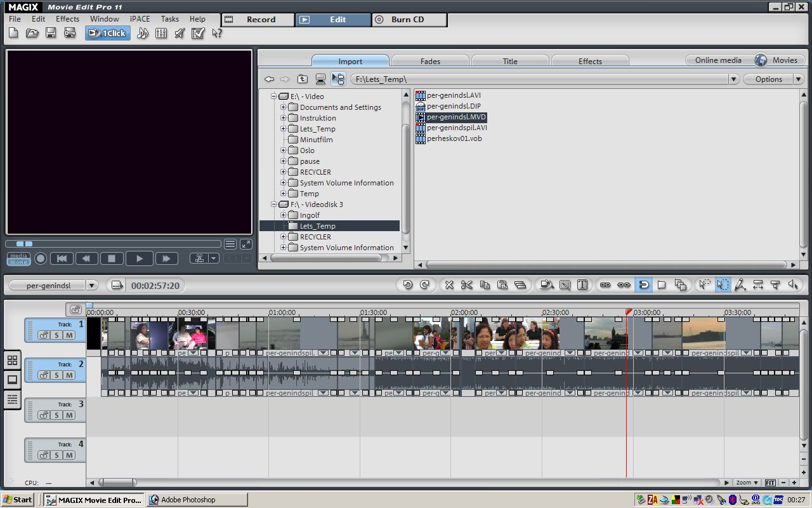The height and width of the screenshot is (508, 812).
Task: Ungroup objects with the broken link icon
Action: click(624, 285)
